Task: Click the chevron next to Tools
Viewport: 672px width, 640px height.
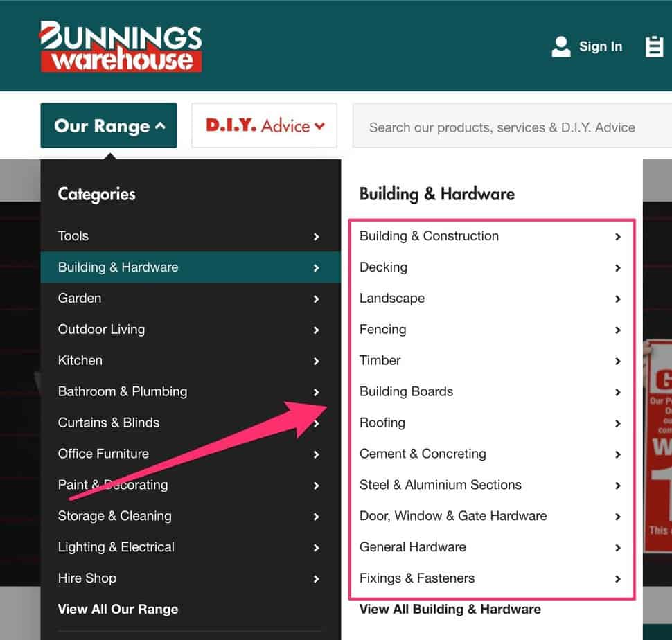Action: pyautogui.click(x=317, y=236)
